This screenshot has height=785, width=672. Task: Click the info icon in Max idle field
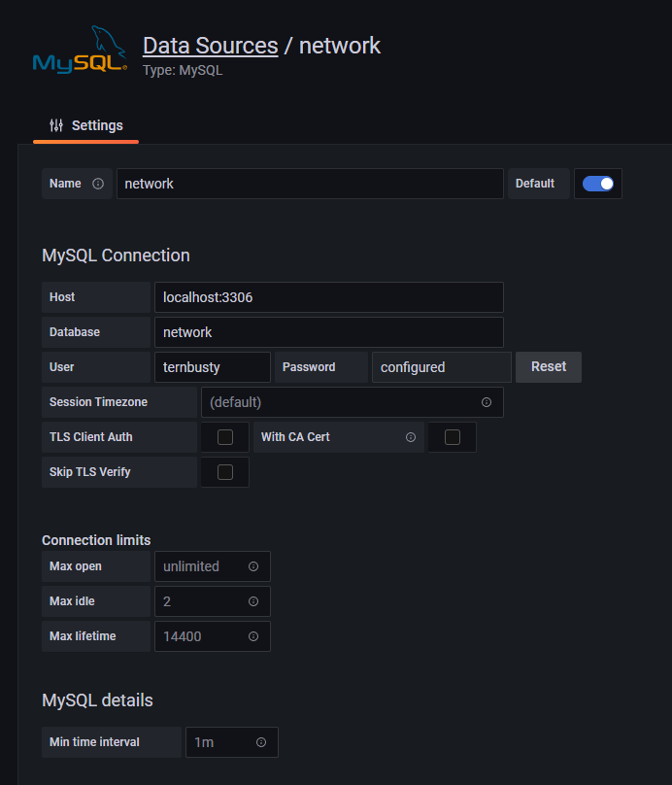point(253,601)
